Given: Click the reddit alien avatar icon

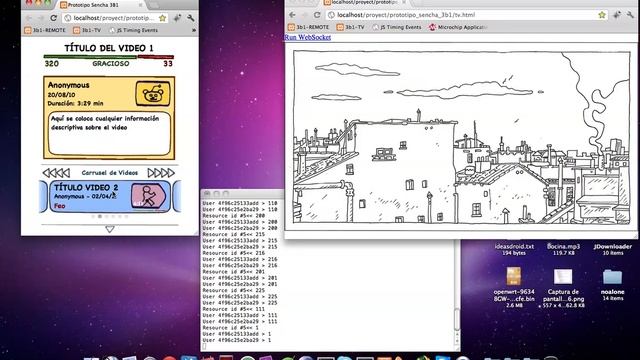Looking at the screenshot, I should click(x=153, y=94).
